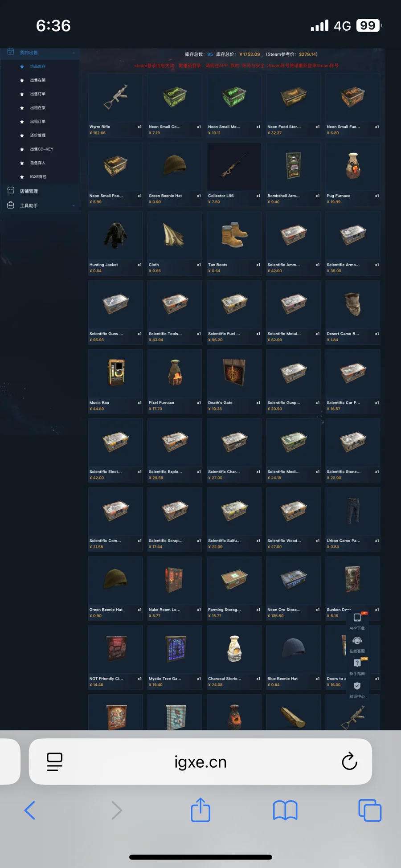This screenshot has width=401, height=868.
Task: Tap the red Steam re-login warning text
Action: [237, 66]
